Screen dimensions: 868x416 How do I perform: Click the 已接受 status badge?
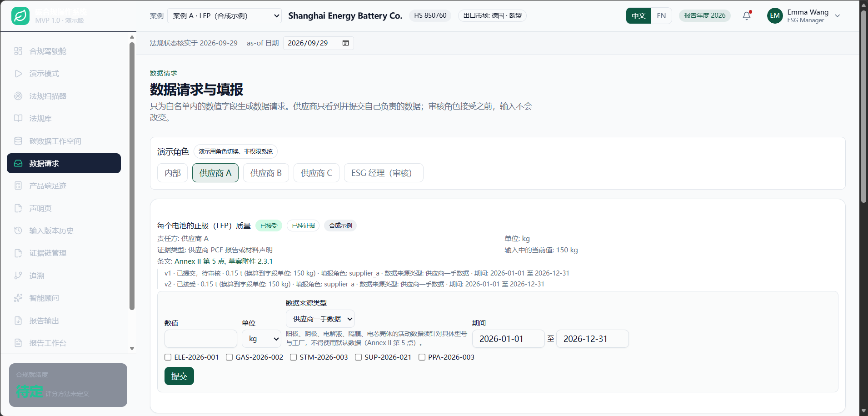coord(269,226)
